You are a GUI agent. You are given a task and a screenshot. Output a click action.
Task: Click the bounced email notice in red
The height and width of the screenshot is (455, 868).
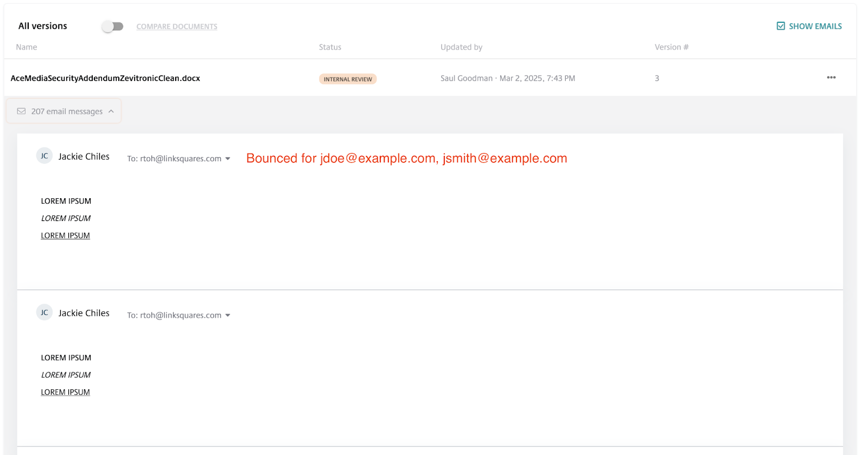[x=406, y=159]
